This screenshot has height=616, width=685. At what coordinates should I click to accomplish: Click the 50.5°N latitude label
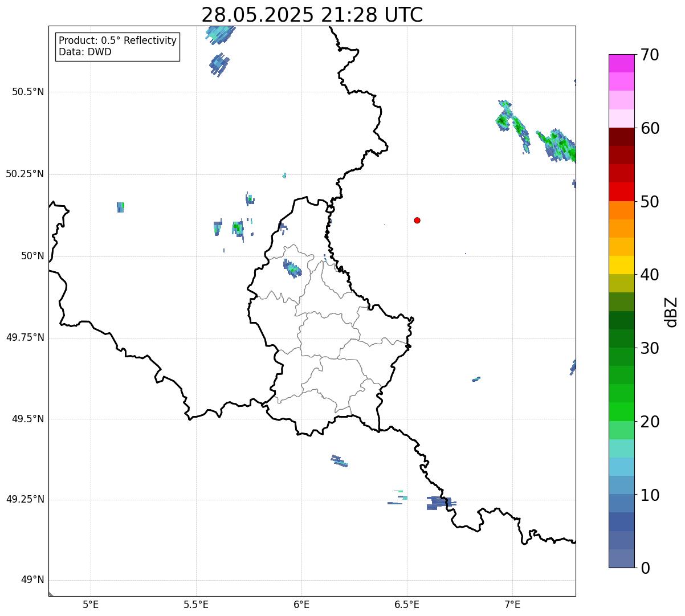tap(28, 92)
